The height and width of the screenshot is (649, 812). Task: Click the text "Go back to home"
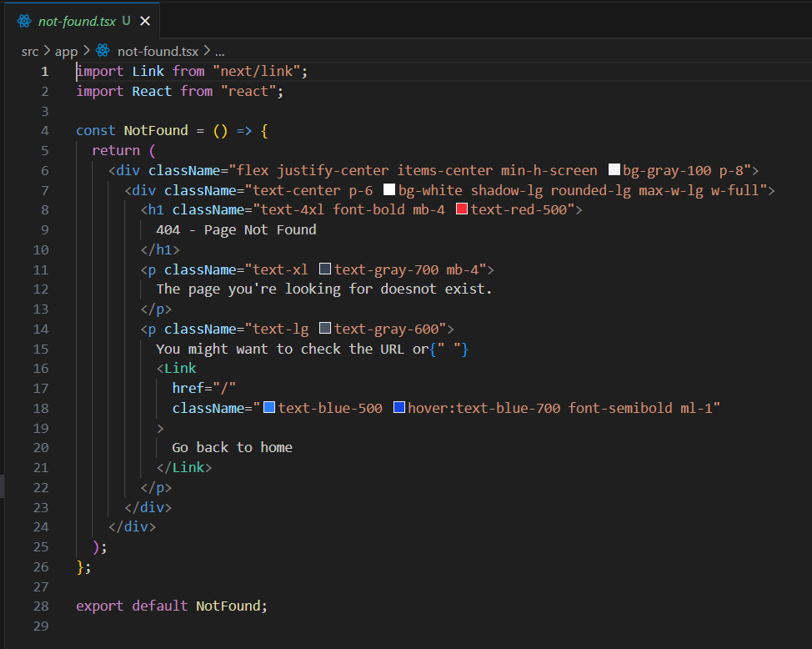click(x=232, y=447)
